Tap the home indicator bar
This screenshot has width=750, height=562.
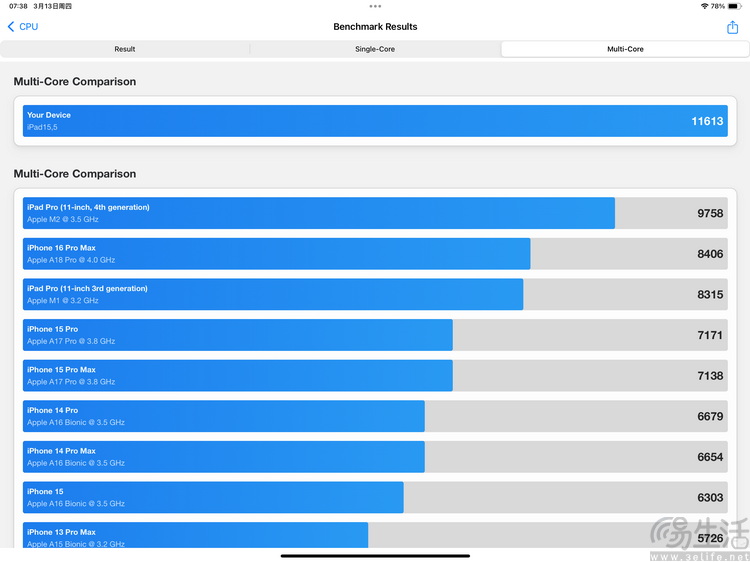(375, 556)
